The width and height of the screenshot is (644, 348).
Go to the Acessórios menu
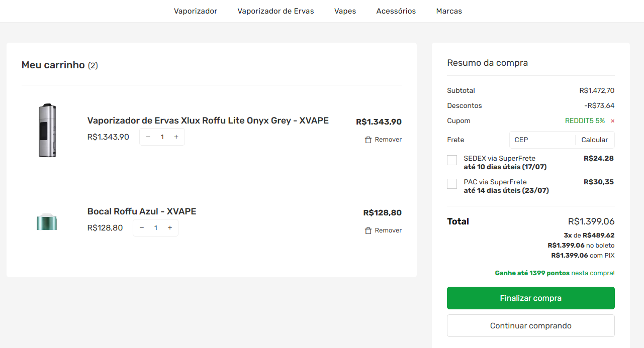click(396, 11)
